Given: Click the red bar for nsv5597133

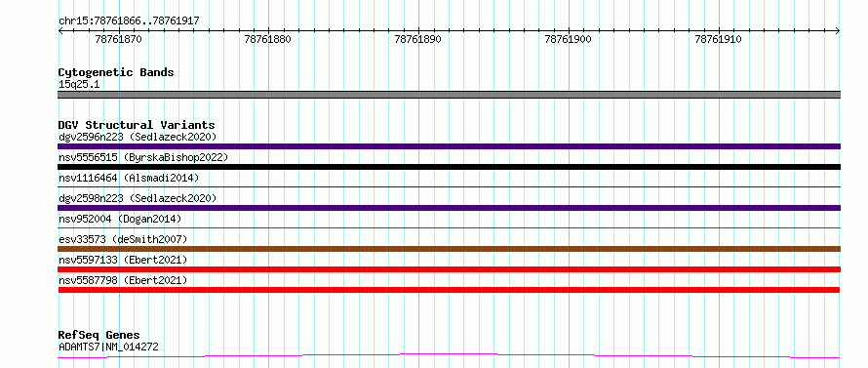Looking at the screenshot, I should [x=449, y=269].
